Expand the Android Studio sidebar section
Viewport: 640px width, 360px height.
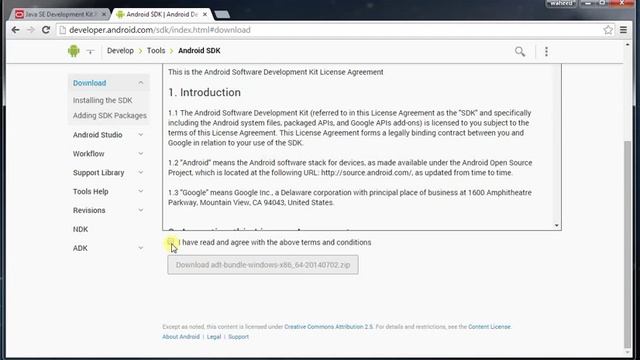141,135
